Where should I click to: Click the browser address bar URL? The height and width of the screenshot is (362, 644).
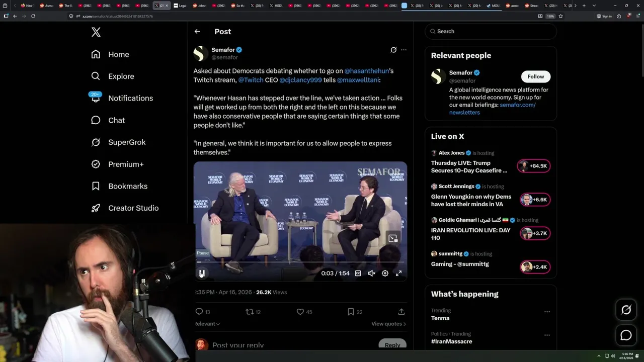(117, 16)
